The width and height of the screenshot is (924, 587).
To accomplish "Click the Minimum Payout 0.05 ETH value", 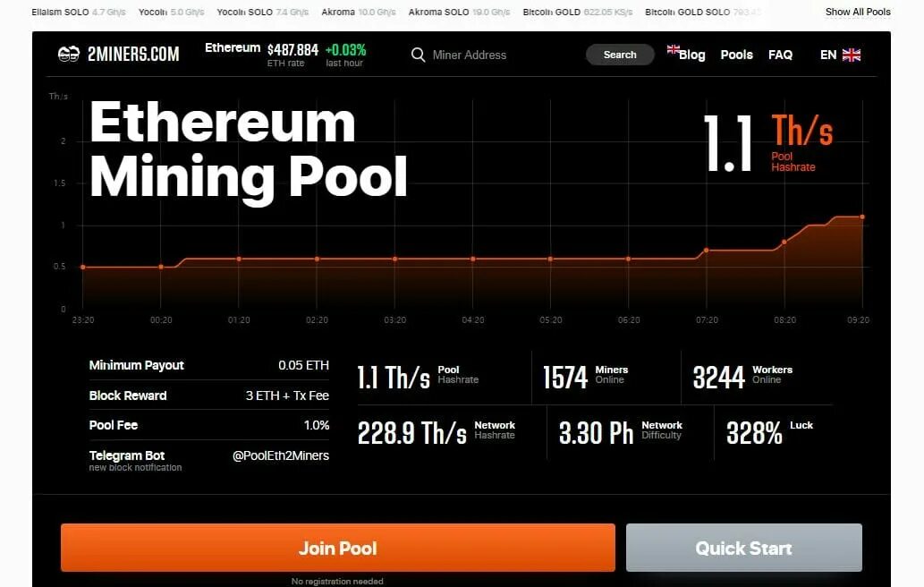I will [x=303, y=365].
